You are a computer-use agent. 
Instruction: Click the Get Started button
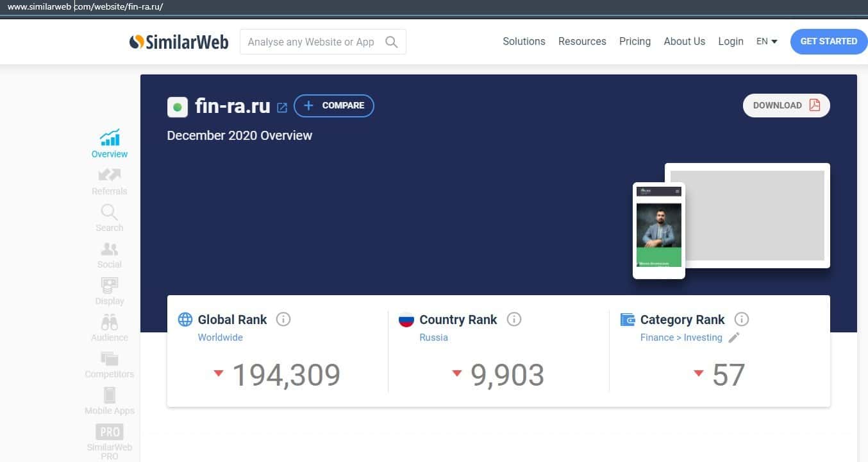pos(829,41)
